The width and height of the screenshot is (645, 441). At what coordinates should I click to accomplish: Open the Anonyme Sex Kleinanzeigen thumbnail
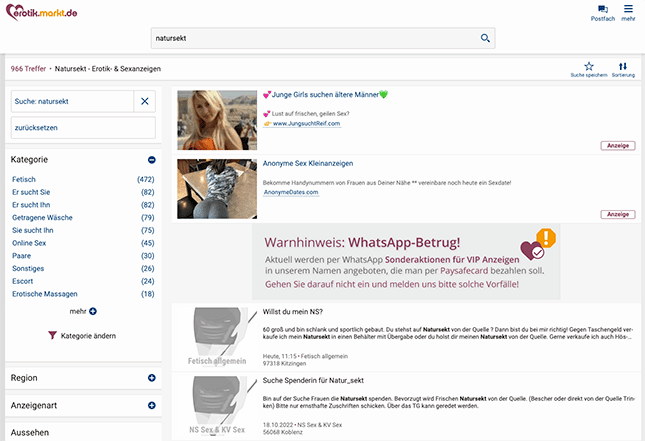point(216,188)
